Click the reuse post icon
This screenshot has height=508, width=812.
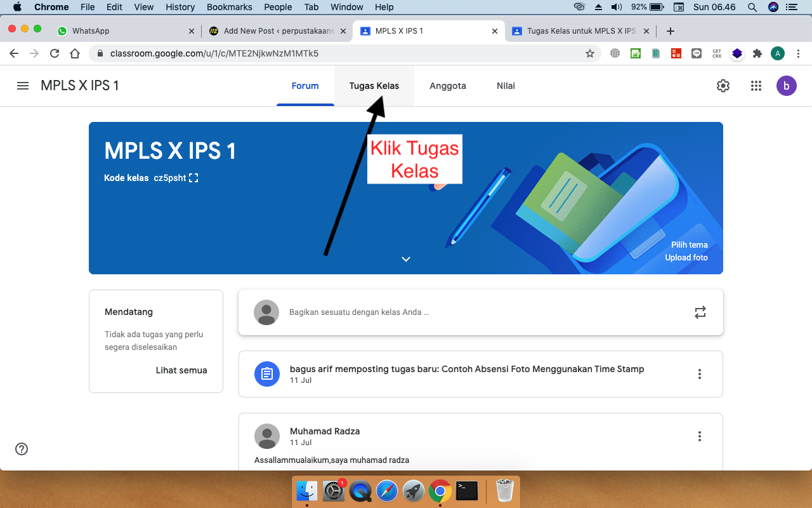700,312
